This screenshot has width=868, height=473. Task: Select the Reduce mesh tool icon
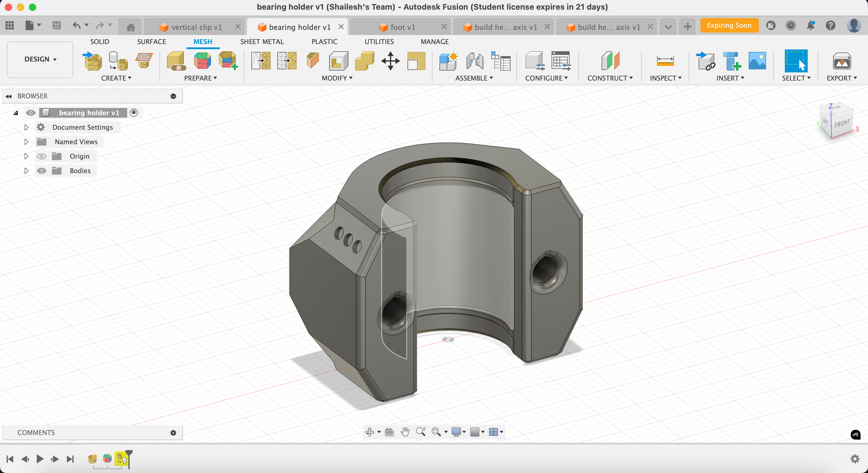(x=287, y=61)
